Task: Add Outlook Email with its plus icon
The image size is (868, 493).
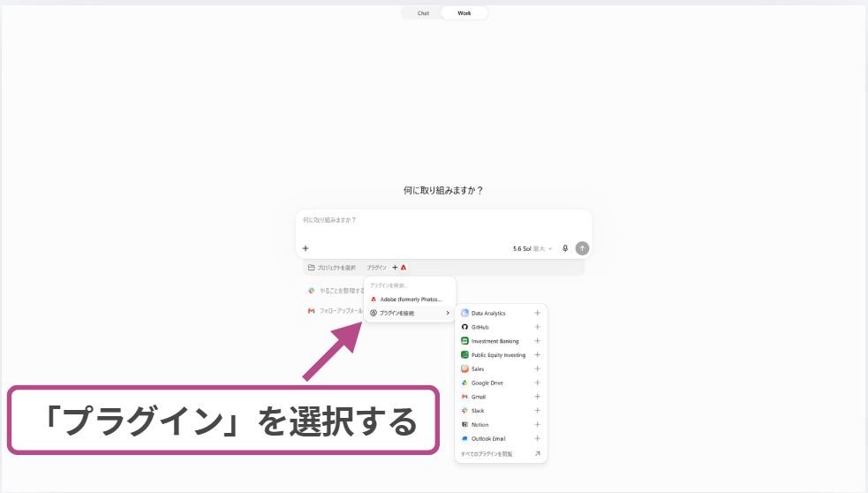Action: (537, 439)
